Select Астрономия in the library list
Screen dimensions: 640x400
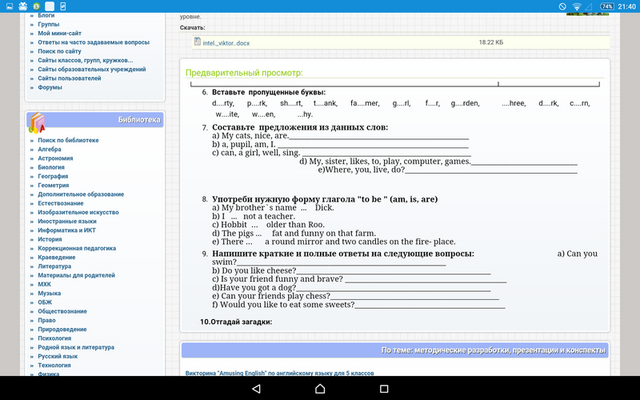tap(56, 158)
